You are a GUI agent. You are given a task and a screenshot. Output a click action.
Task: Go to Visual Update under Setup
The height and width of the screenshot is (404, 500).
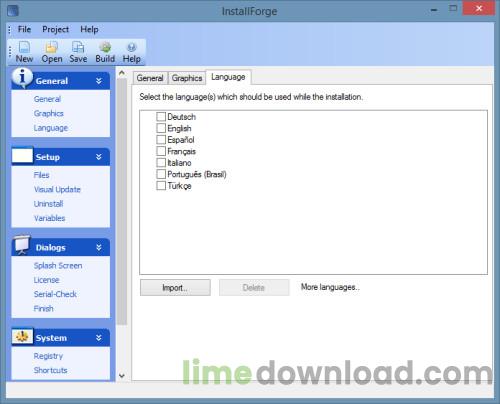coord(57,189)
